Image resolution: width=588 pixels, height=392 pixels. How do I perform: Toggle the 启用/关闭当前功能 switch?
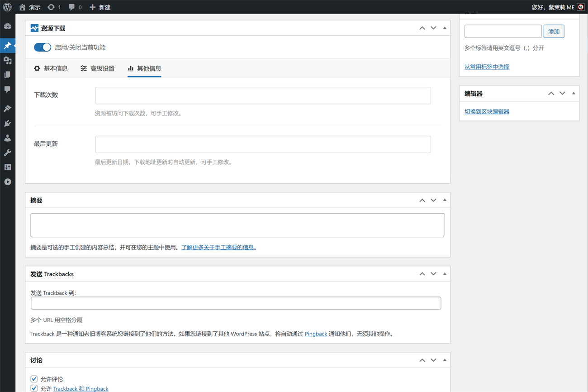[43, 47]
